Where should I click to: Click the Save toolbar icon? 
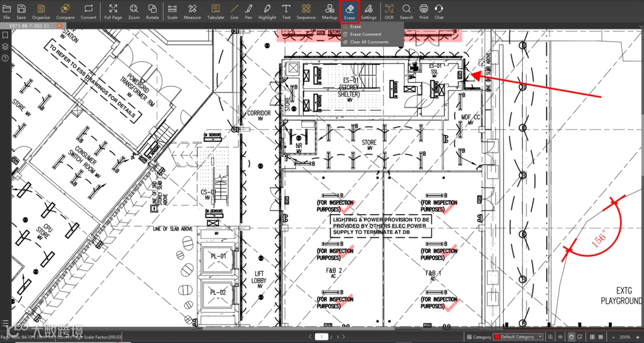(x=21, y=11)
